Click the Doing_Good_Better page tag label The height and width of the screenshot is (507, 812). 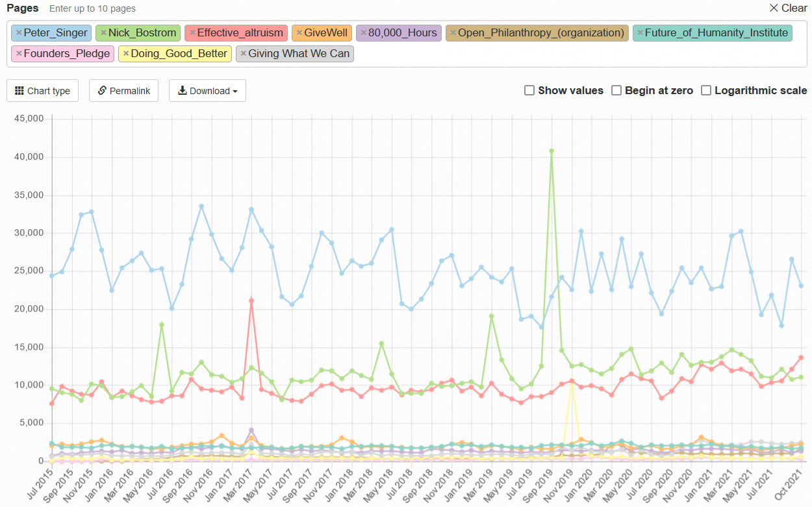[x=179, y=53]
